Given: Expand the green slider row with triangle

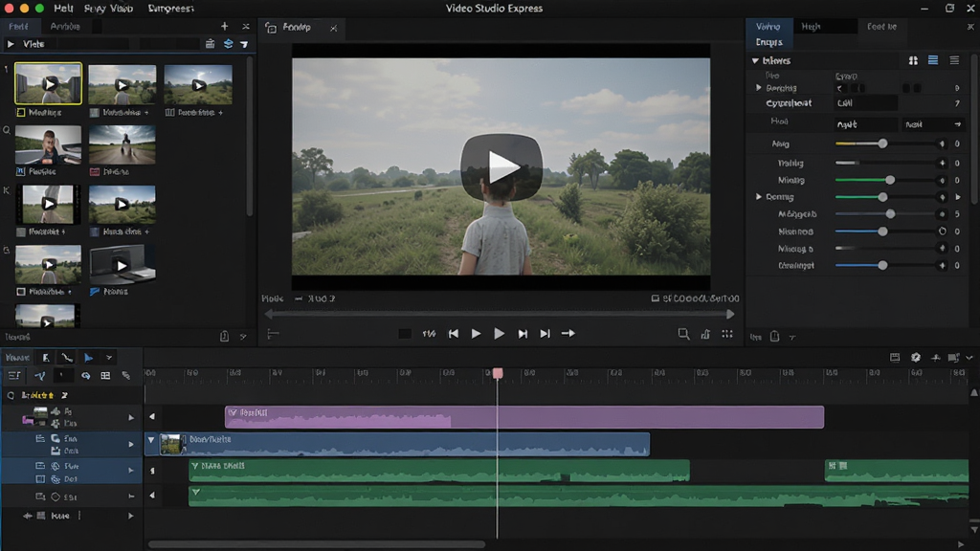Looking at the screenshot, I should 759,197.
